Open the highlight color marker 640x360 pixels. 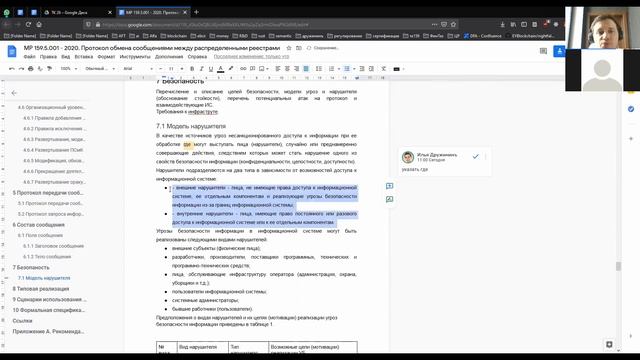pos(231,69)
